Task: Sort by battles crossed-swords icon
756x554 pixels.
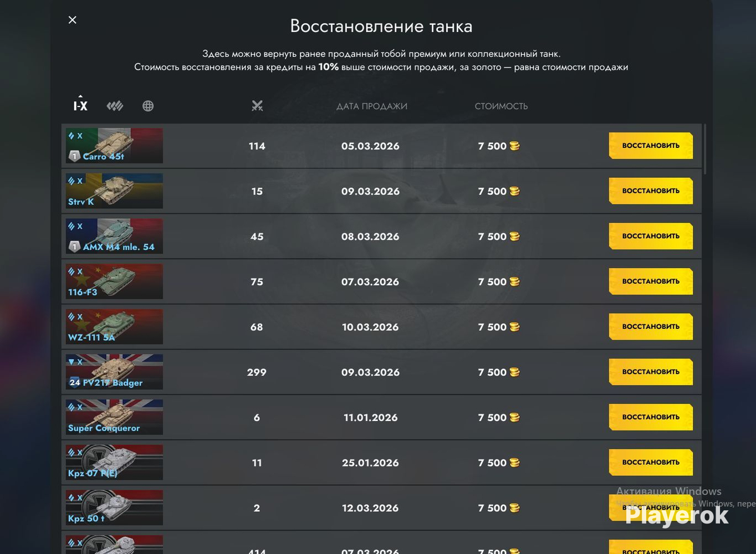Action: [257, 106]
